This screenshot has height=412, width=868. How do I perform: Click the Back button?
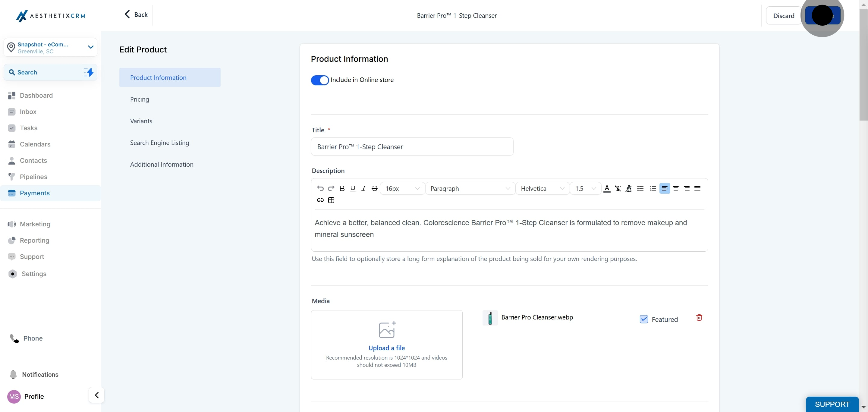click(136, 14)
